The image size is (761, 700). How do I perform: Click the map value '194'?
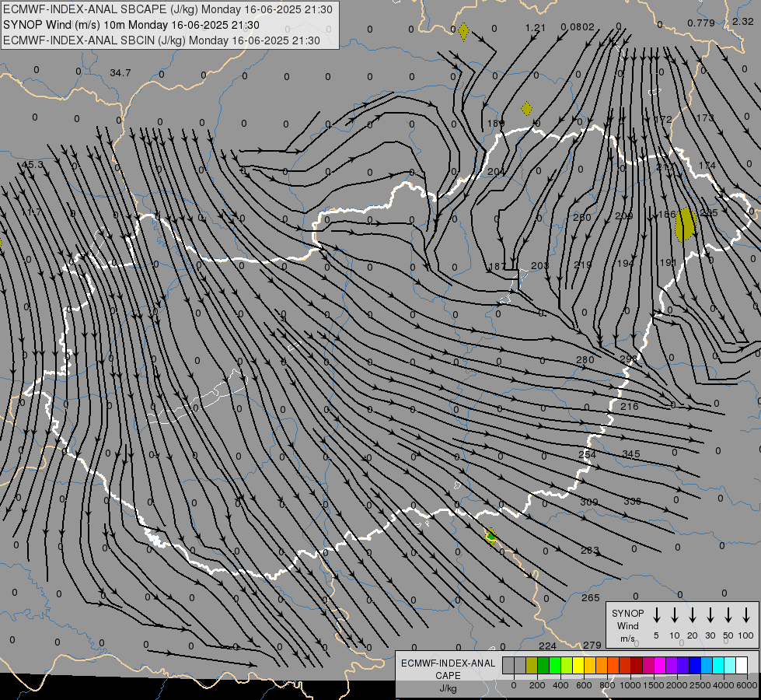(x=626, y=264)
